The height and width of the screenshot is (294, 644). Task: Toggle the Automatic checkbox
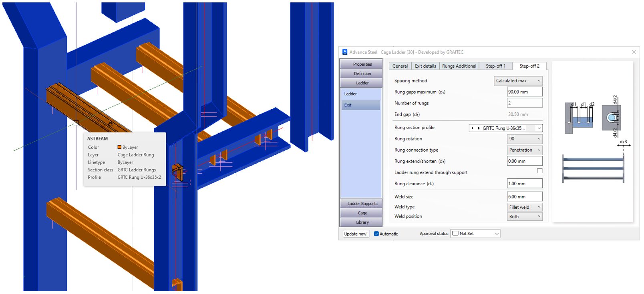coord(376,234)
